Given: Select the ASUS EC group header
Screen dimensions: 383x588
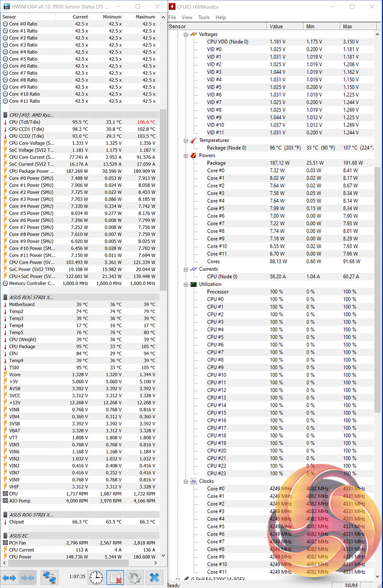Looking at the screenshot, I should click(80, 536).
